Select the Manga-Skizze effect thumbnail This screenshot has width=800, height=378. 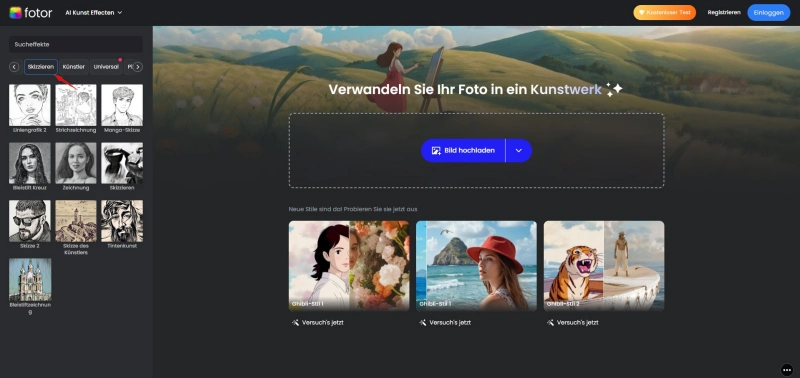[122, 105]
